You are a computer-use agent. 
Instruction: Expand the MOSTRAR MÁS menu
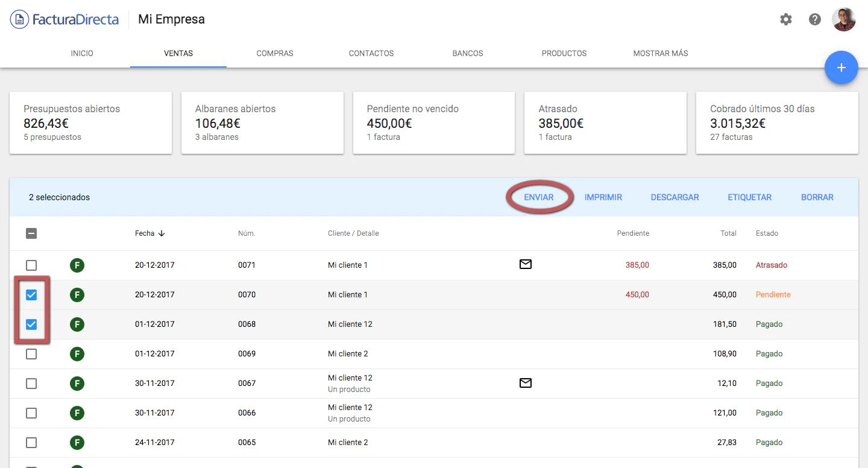[x=661, y=53]
